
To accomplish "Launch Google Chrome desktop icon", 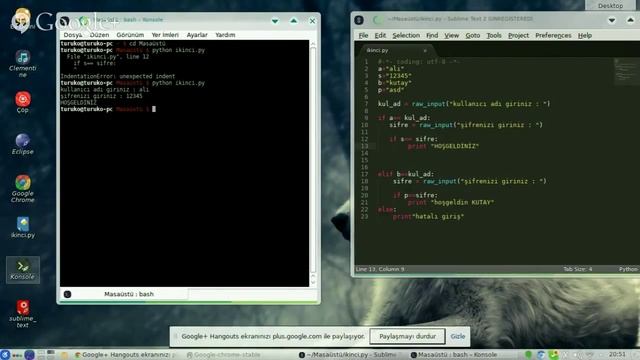I will coord(22,189).
